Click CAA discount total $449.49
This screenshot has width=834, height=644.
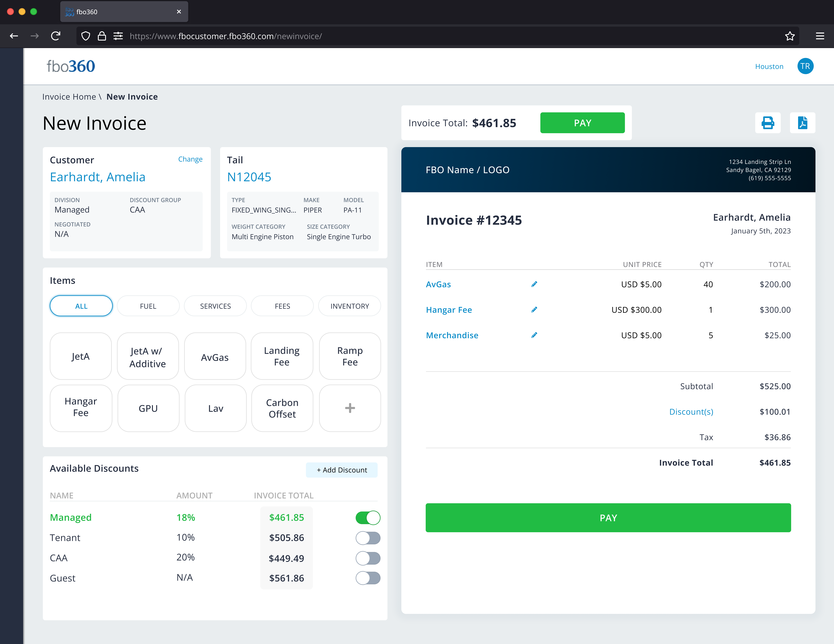coord(286,558)
